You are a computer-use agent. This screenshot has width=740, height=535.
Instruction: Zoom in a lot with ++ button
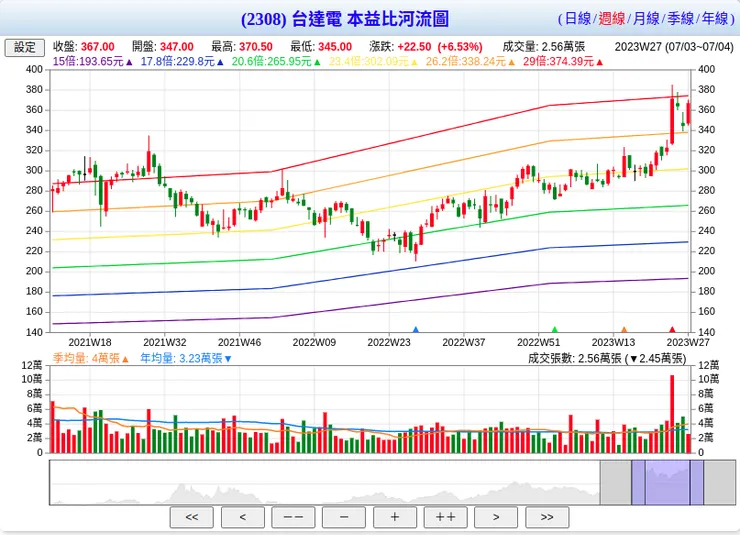446,518
